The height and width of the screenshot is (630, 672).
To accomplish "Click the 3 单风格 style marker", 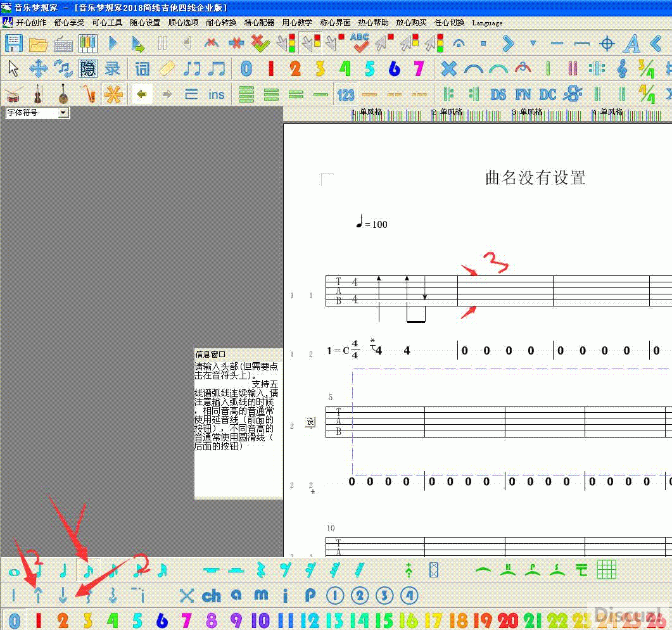I will (527, 112).
